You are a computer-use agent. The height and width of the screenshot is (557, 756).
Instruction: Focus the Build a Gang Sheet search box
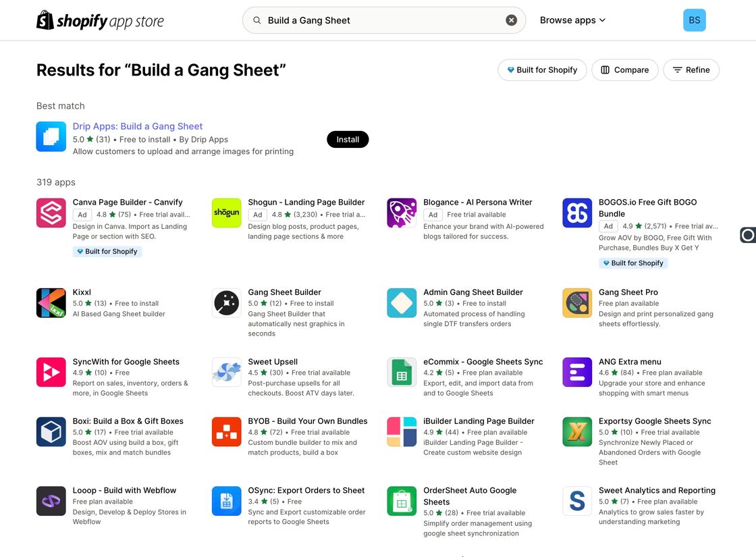tap(384, 20)
